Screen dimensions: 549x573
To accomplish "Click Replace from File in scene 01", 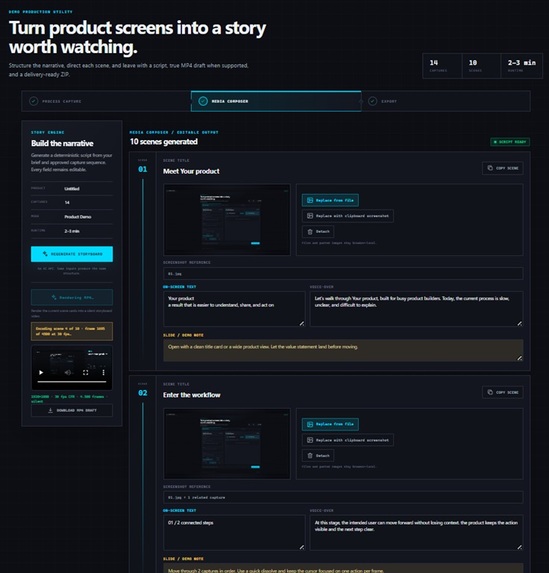I will pyautogui.click(x=330, y=200).
